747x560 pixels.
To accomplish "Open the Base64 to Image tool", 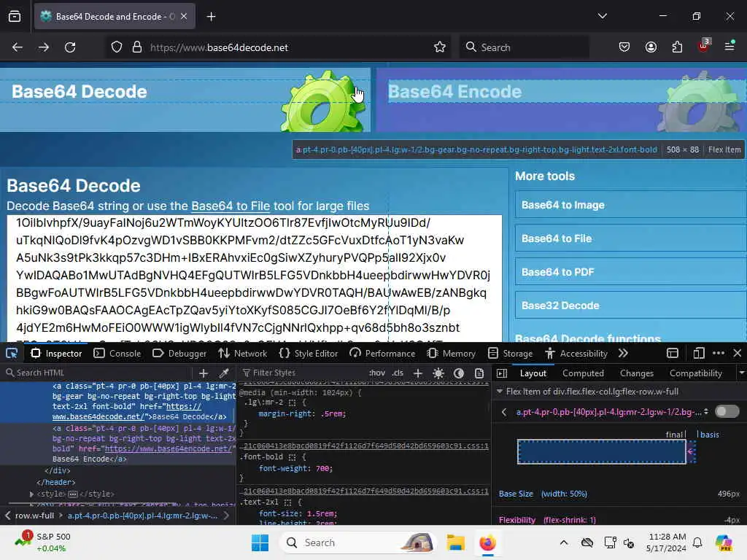I will [631, 205].
